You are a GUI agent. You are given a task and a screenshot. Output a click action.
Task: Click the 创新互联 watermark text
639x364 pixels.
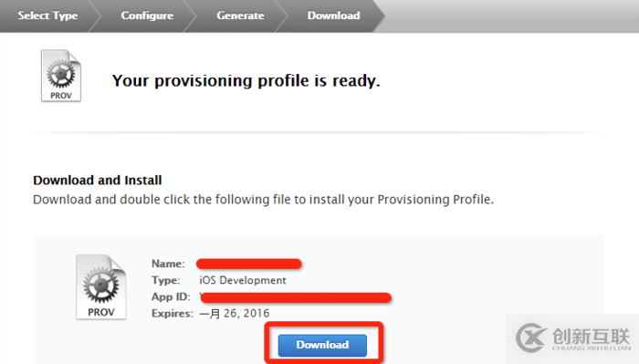[592, 337]
